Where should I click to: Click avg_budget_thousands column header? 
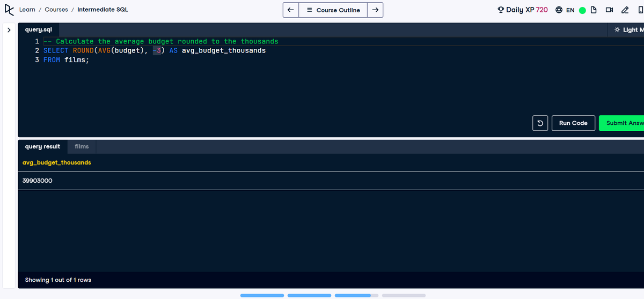pyautogui.click(x=57, y=162)
